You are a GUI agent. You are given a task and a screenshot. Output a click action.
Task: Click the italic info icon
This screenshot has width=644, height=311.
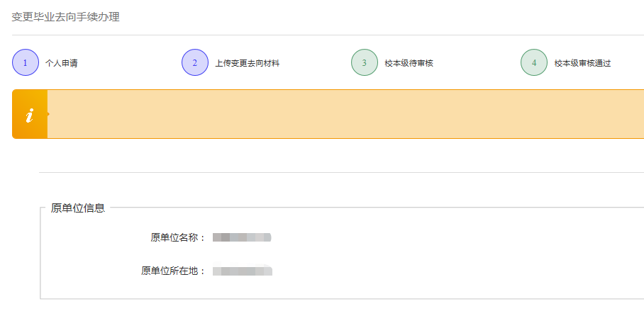pyautogui.click(x=29, y=115)
